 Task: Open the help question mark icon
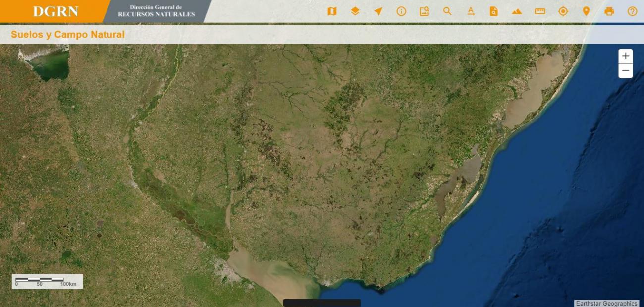coord(633,11)
